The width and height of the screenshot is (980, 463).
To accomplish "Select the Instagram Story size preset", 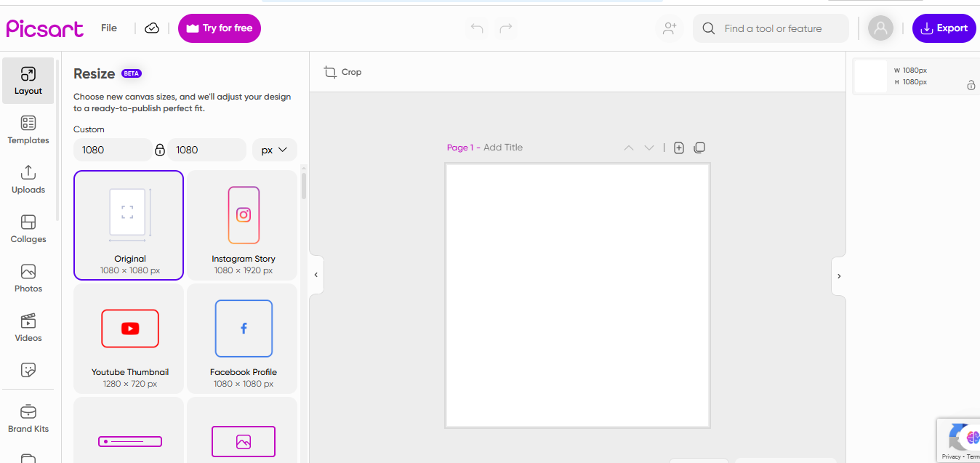I will (x=243, y=225).
